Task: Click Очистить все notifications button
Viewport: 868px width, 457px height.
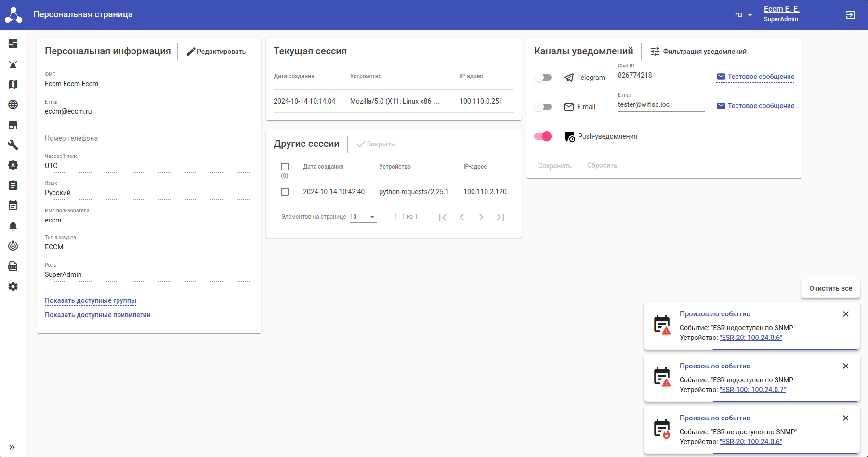Action: coord(830,288)
